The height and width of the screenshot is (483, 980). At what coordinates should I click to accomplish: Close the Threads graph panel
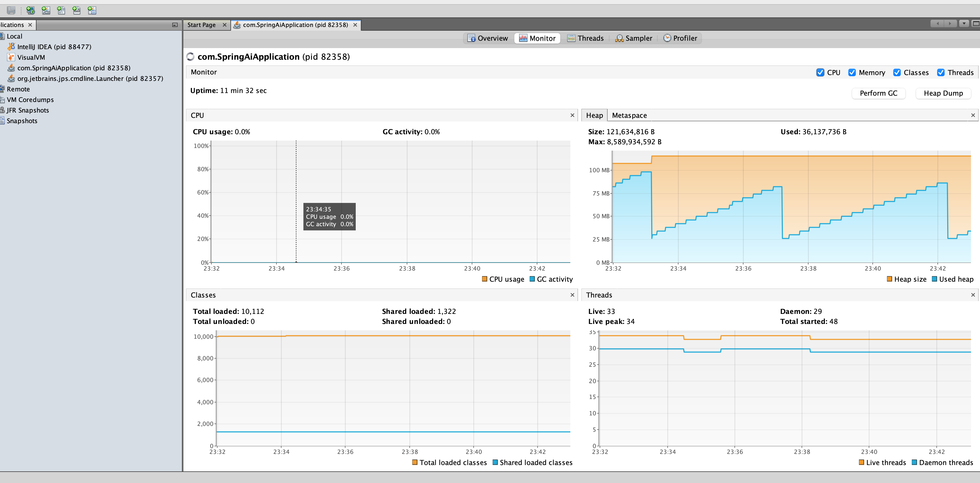973,295
